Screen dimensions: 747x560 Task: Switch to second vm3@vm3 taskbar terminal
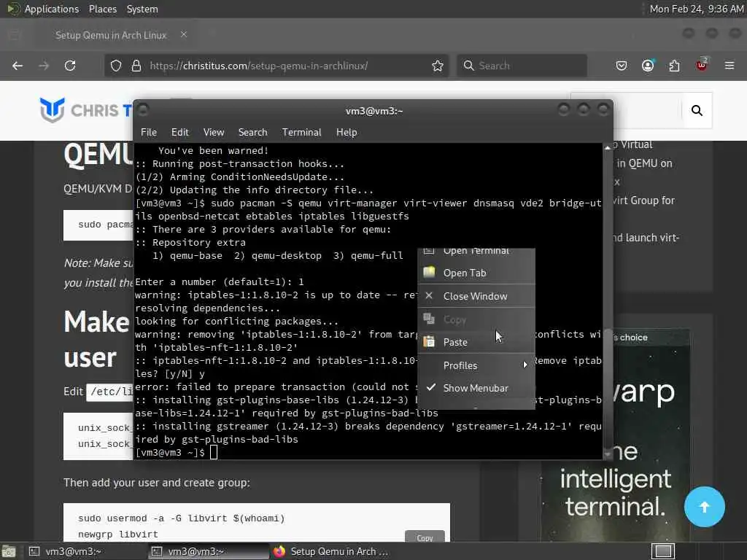pyautogui.click(x=209, y=551)
